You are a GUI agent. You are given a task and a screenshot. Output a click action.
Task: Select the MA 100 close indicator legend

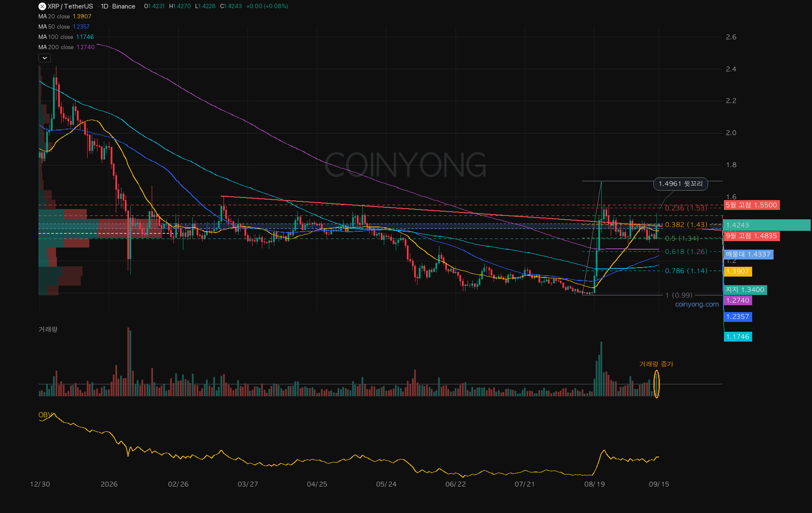coord(66,37)
